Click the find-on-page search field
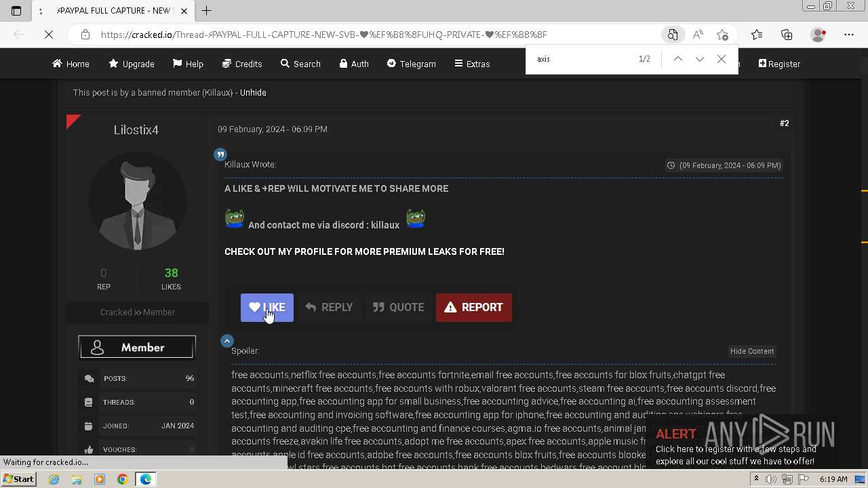 (583, 59)
